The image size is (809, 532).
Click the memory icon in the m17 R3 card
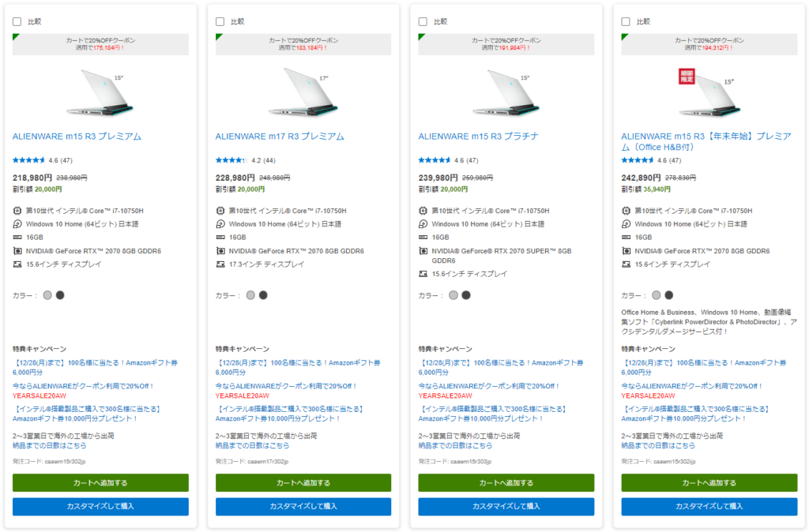pos(220,238)
